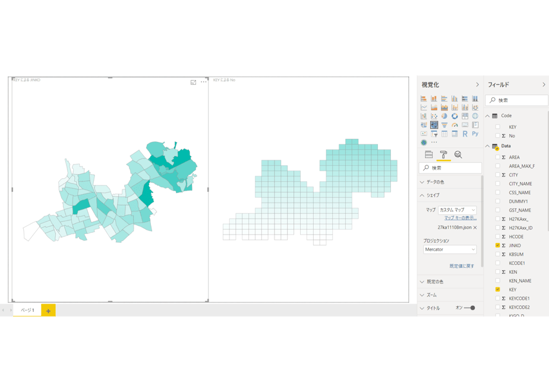Image resolution: width=549 pixels, height=392 pixels.
Task: Select the gauge visual
Action: [455, 125]
